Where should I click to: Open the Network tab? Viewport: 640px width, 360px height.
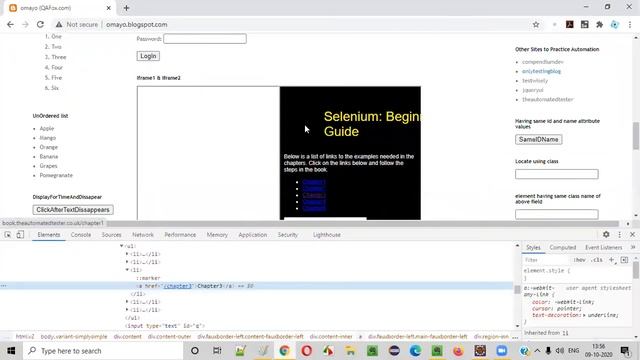[143, 235]
